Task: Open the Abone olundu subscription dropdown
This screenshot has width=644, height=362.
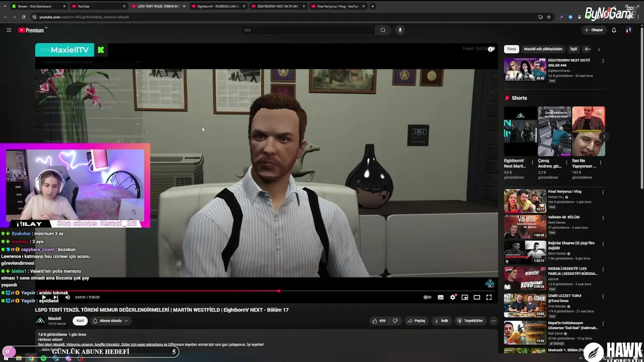Action: 110,321
